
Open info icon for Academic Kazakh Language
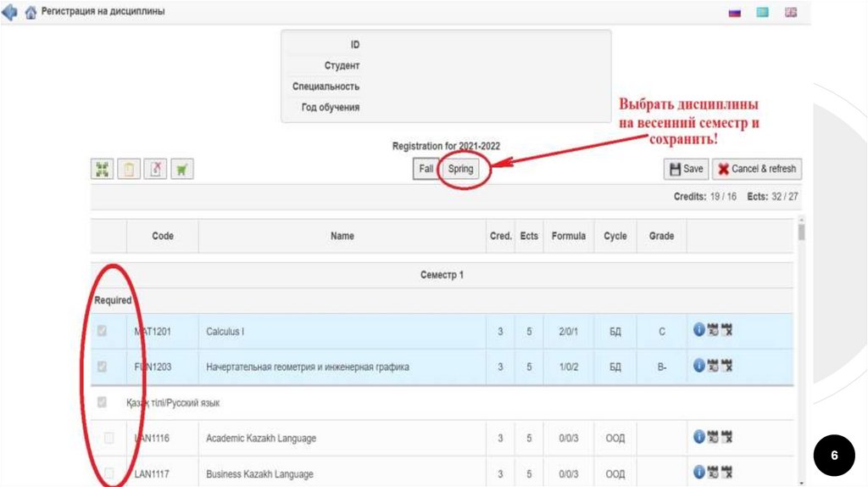coord(698,437)
